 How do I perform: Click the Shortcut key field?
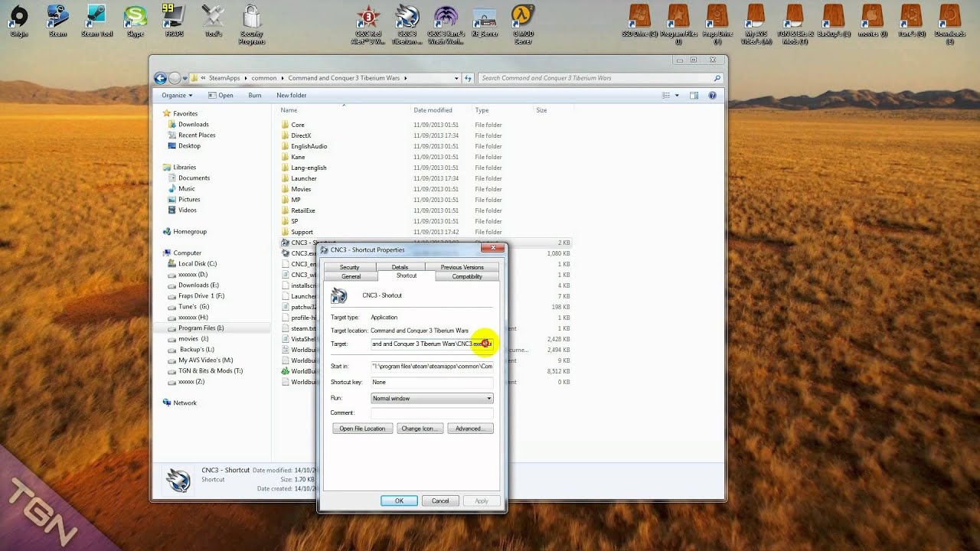(432, 382)
